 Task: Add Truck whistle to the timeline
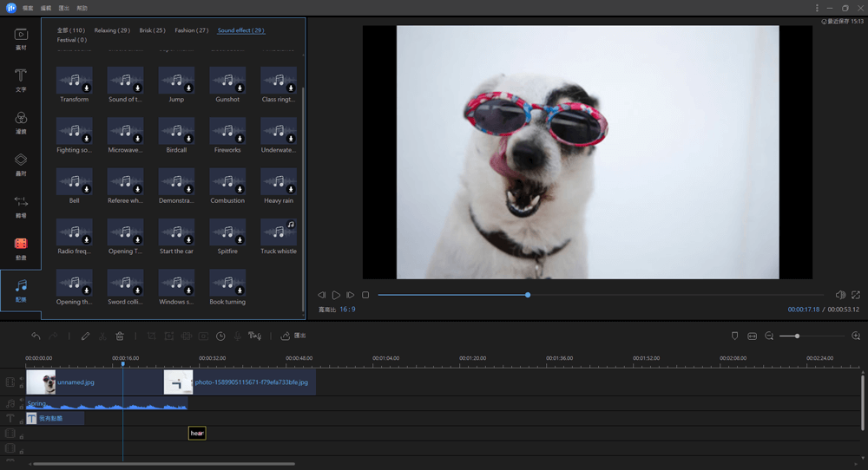click(291, 225)
